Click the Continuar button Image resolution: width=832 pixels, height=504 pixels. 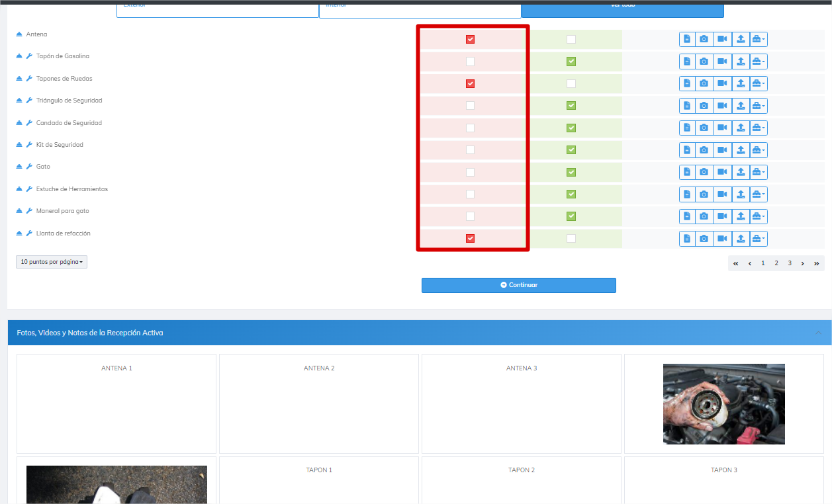(x=518, y=285)
